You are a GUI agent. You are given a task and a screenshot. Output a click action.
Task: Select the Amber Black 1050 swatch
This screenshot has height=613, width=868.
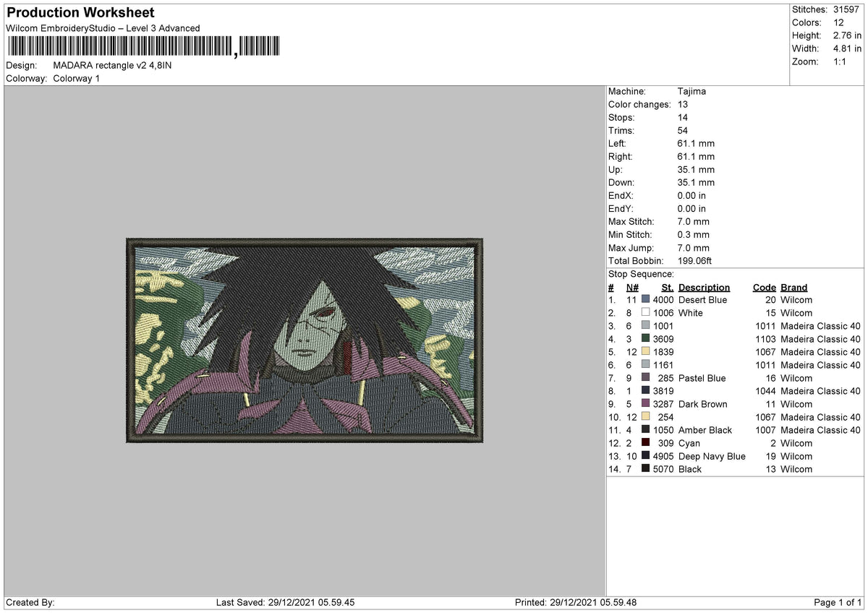644,430
